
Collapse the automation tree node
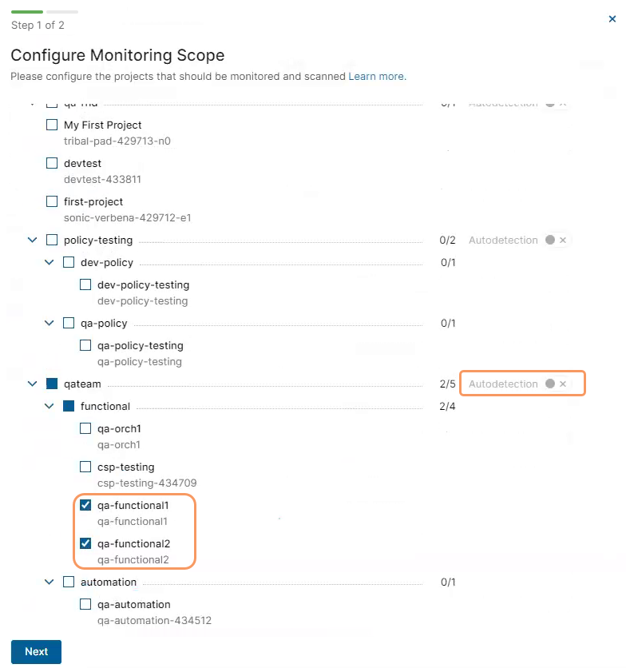(x=49, y=582)
